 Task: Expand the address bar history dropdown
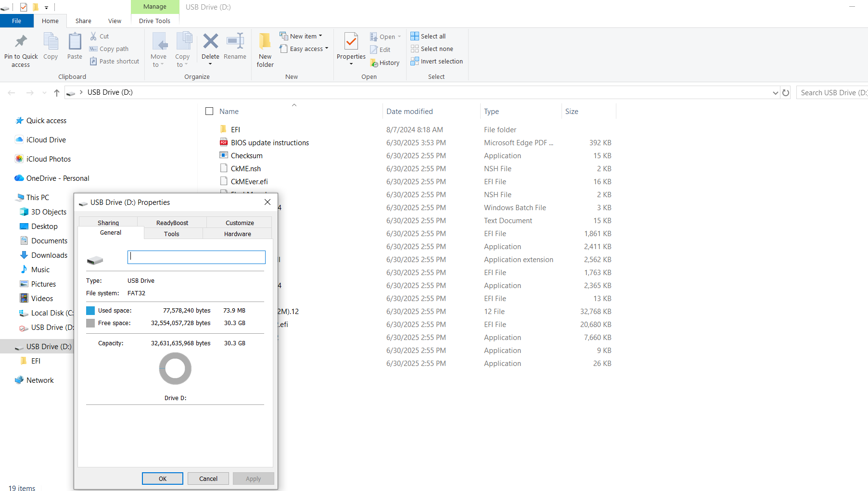coord(775,93)
